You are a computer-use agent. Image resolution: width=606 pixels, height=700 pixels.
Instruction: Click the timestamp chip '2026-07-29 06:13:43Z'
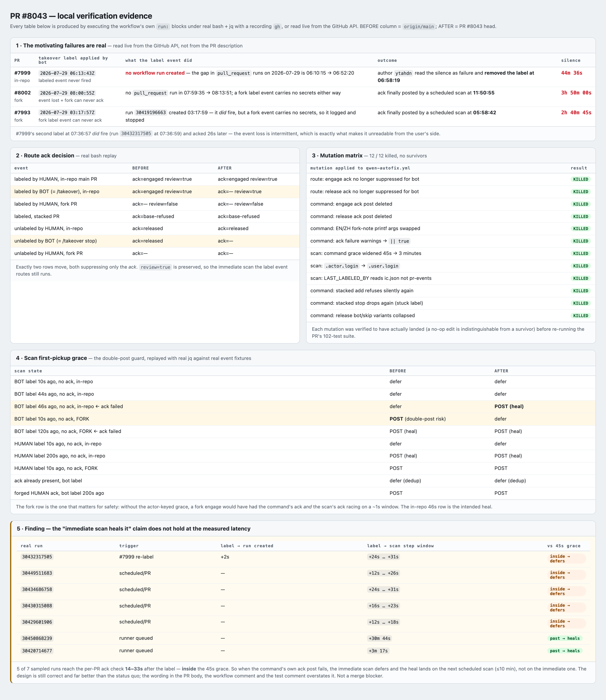(x=67, y=73)
